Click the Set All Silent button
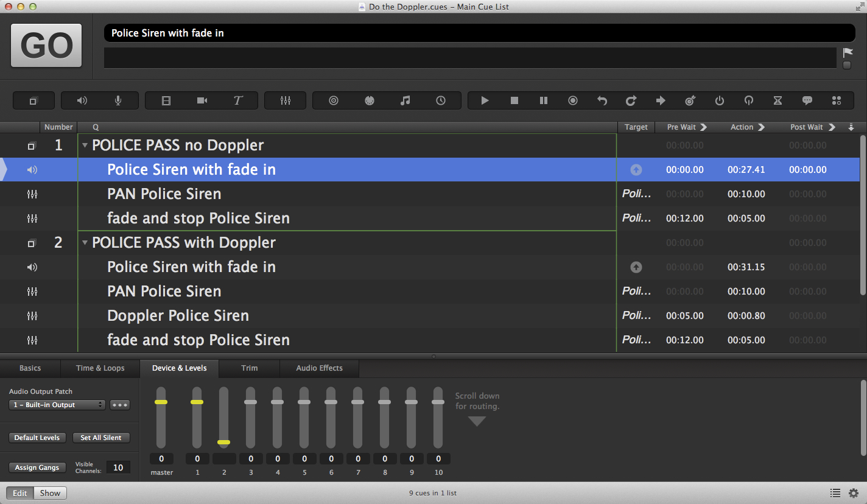Viewport: 867px width, 504px height. coord(101,438)
